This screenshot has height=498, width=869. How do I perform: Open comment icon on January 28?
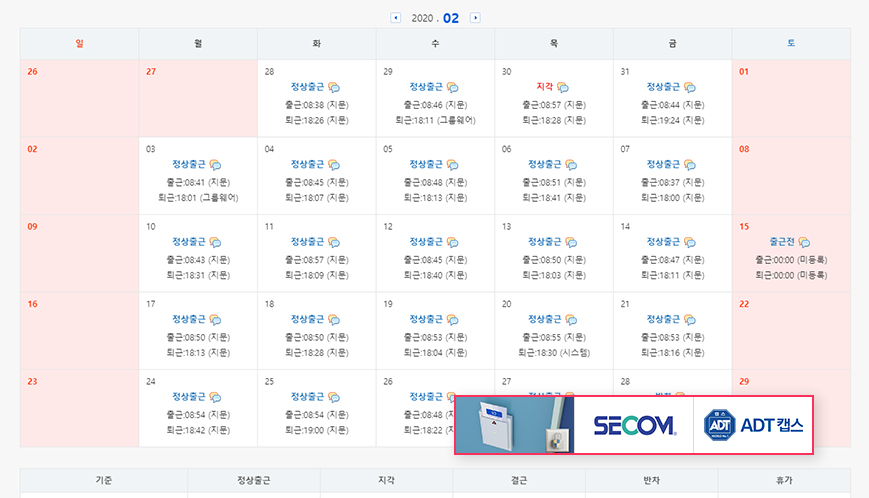click(x=334, y=88)
